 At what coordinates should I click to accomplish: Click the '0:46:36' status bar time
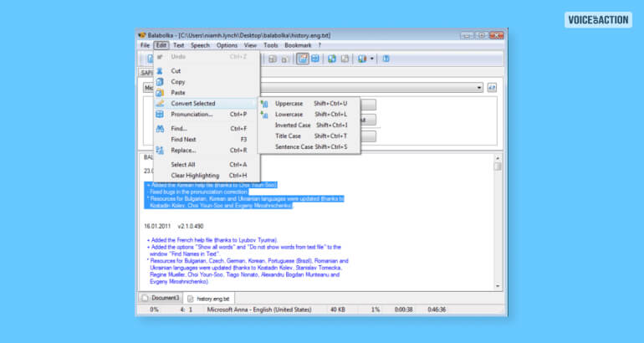437,310
